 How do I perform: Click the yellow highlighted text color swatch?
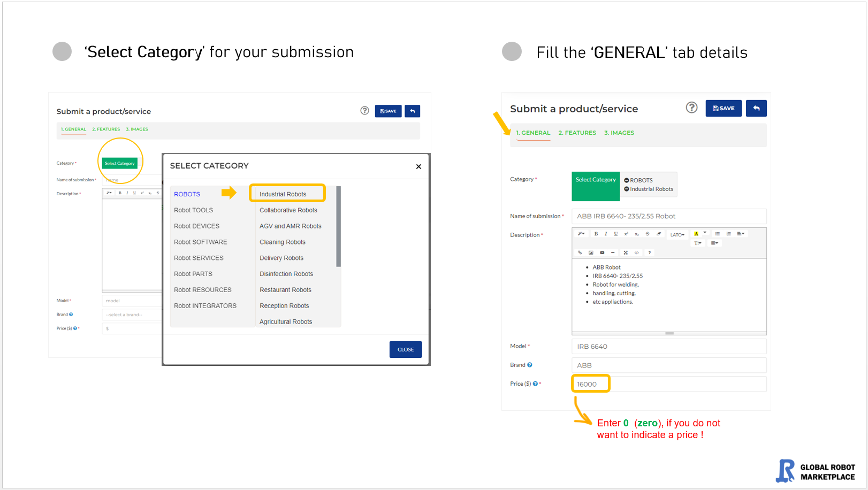(696, 234)
